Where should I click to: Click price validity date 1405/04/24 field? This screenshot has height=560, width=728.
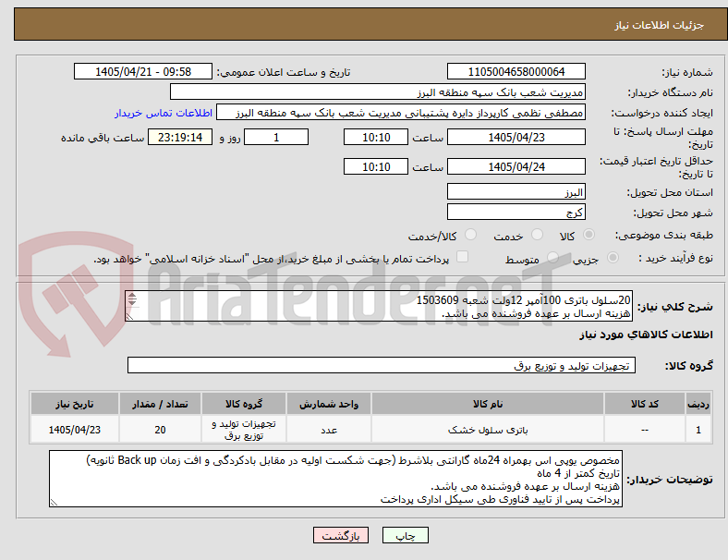coord(516,166)
